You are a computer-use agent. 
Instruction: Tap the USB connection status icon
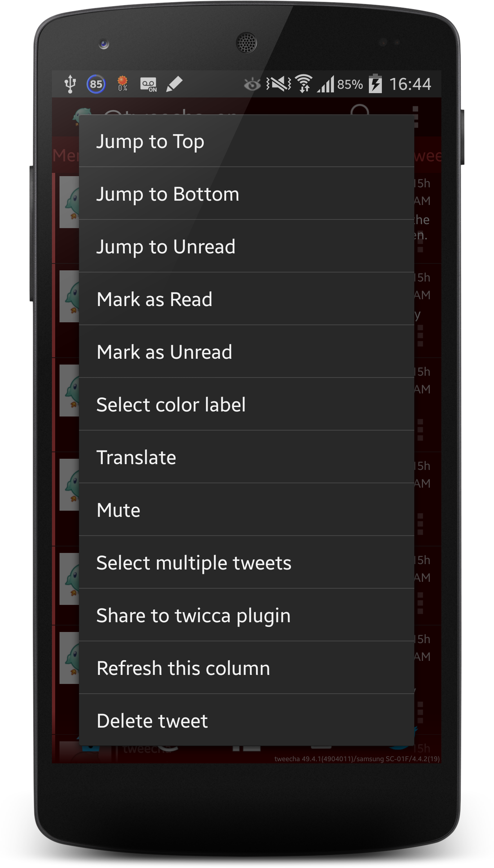click(70, 84)
